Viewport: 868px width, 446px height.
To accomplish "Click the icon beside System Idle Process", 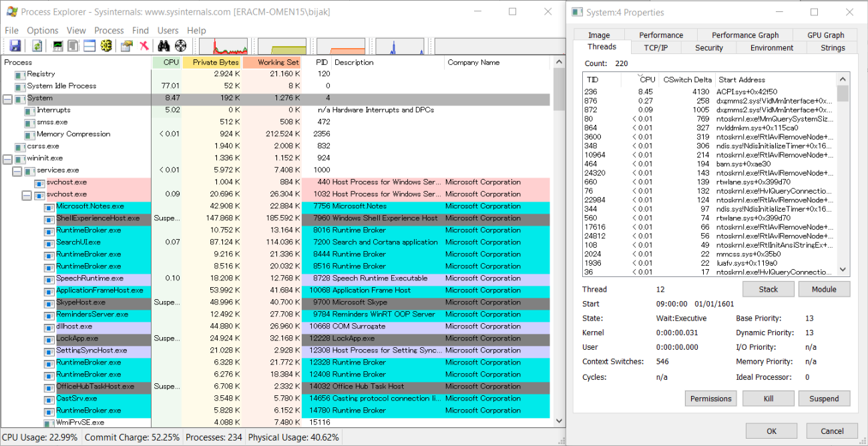I will click(20, 86).
